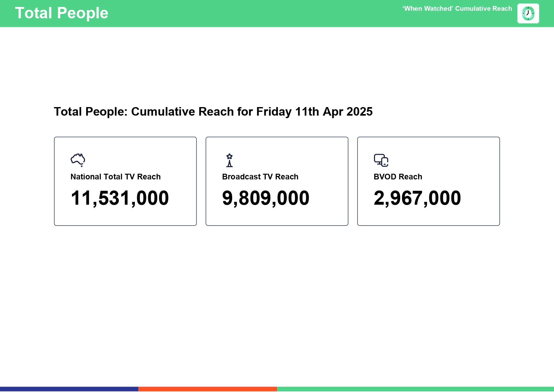
Task: Select the 'Total People' header title
Action: coord(62,13)
